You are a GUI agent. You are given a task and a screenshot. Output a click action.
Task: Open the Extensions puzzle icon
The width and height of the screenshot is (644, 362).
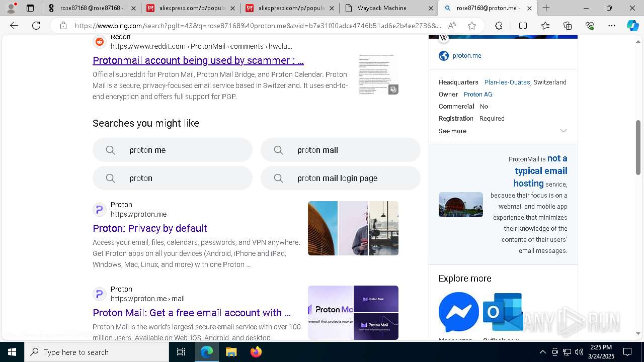point(499,26)
